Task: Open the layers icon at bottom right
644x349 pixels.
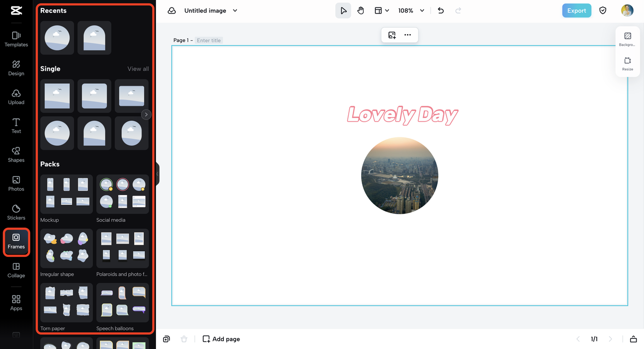Action: tap(633, 339)
